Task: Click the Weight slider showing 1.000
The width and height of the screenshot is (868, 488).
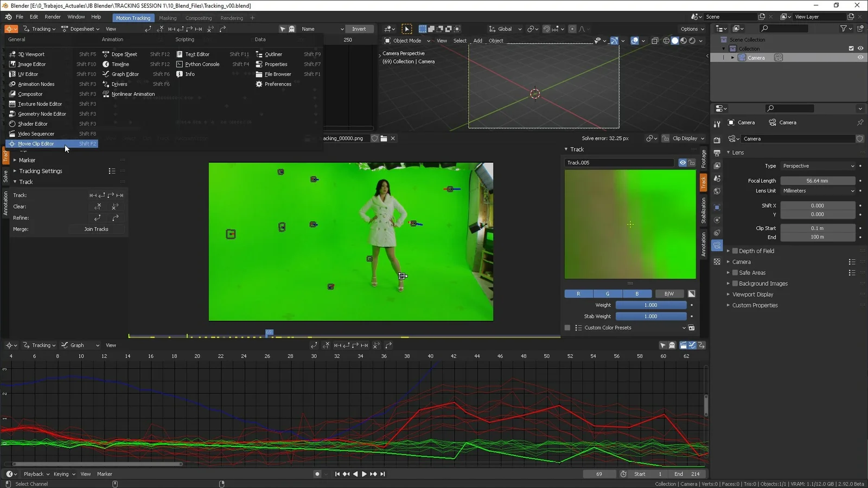Action: click(650, 305)
